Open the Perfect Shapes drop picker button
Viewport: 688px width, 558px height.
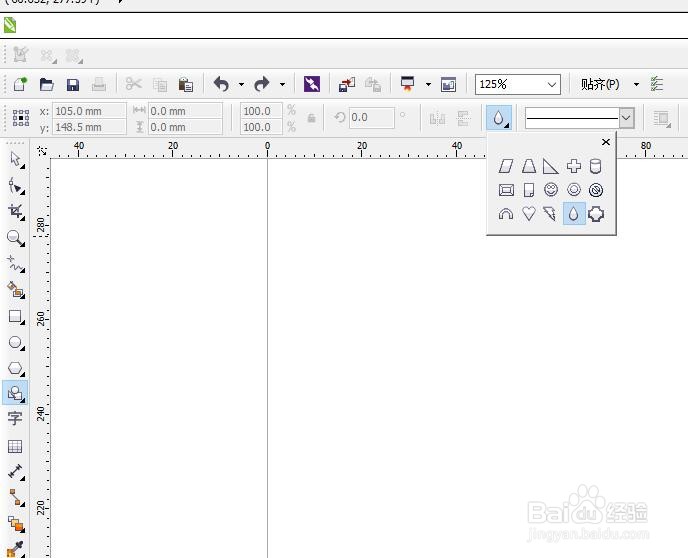pyautogui.click(x=499, y=118)
